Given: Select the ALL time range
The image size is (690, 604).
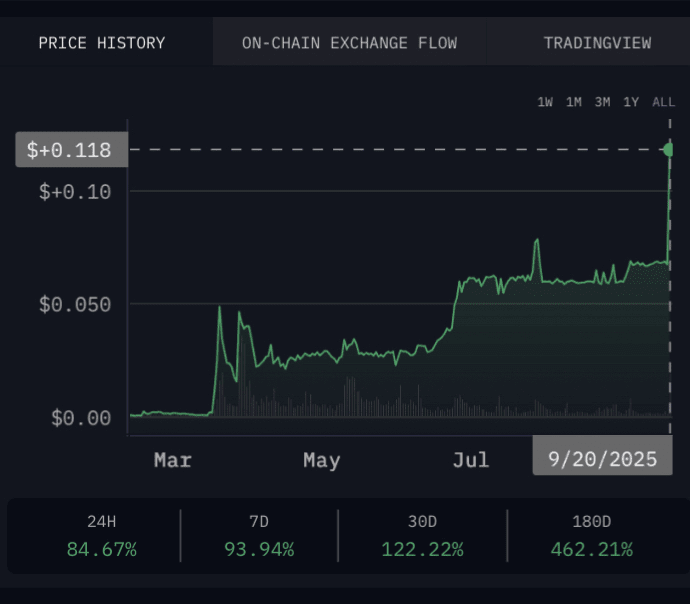Looking at the screenshot, I should [663, 102].
